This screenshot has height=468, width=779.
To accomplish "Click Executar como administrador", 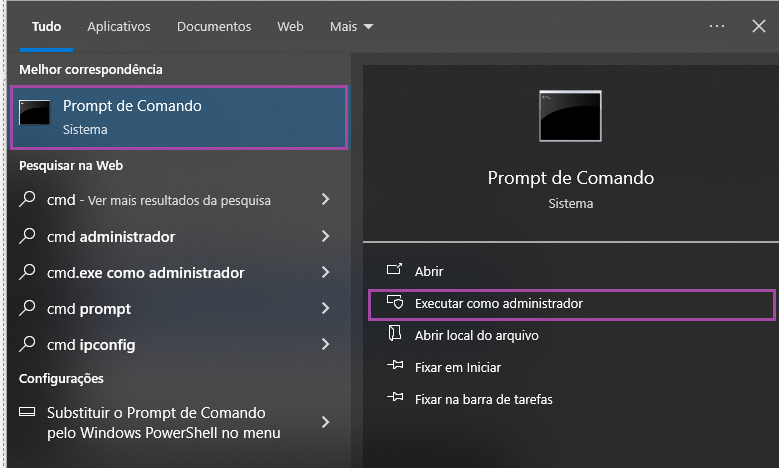I will click(x=498, y=303).
